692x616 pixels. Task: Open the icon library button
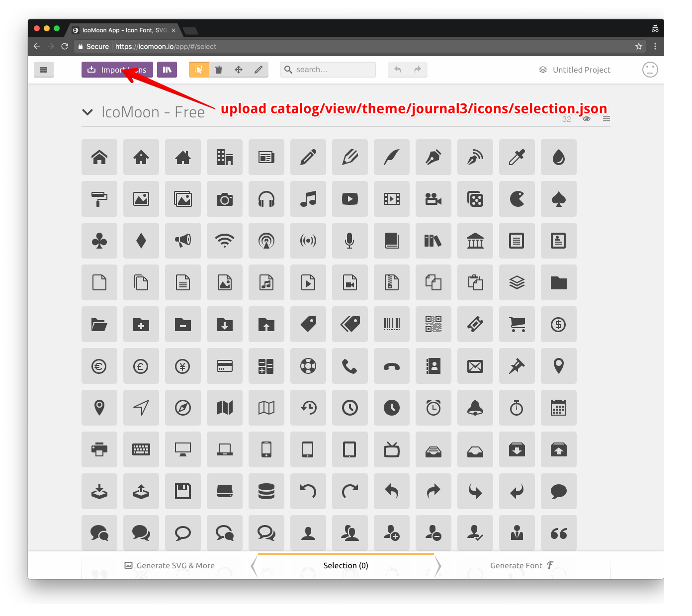[167, 70]
